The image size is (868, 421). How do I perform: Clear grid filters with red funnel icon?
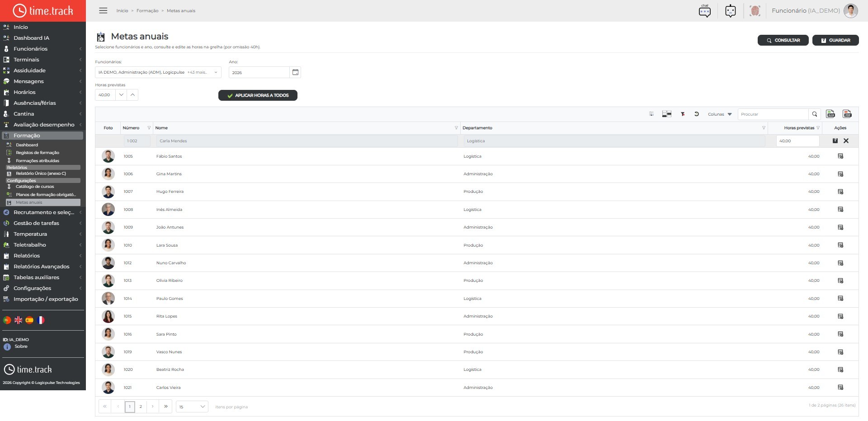(x=683, y=114)
